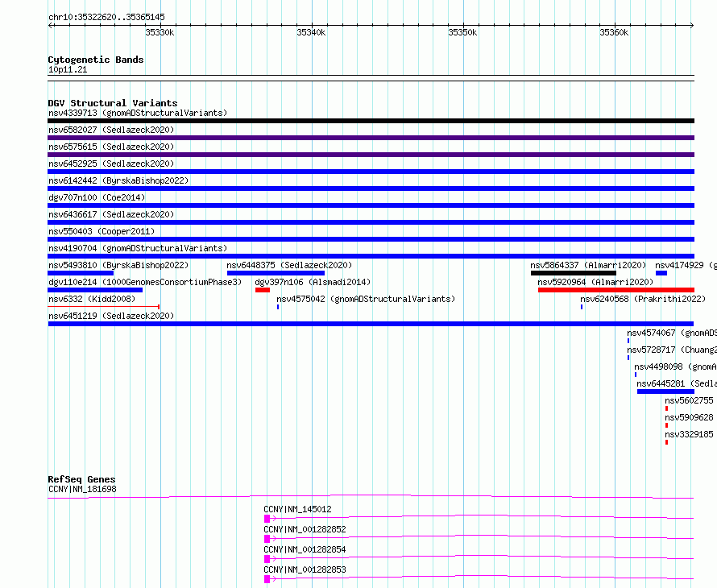Click the 35340k ruler tick label
The image size is (717, 588).
(x=311, y=32)
